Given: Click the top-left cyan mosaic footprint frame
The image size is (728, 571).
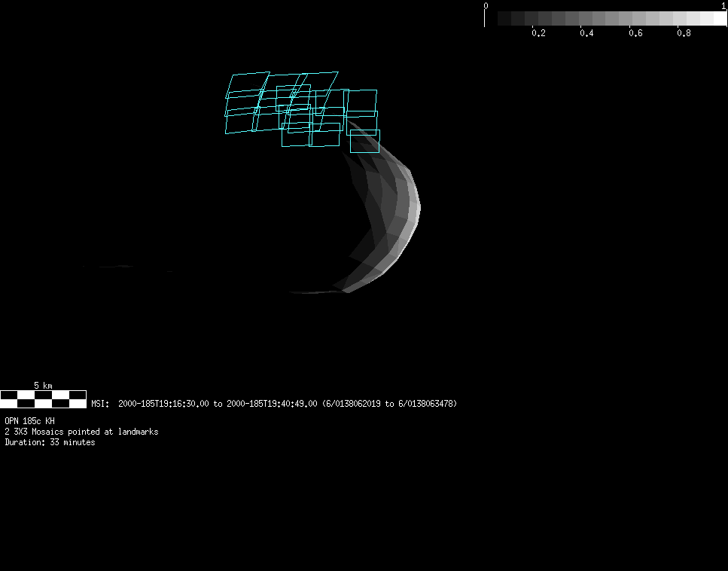Looking at the screenshot, I should [247, 84].
